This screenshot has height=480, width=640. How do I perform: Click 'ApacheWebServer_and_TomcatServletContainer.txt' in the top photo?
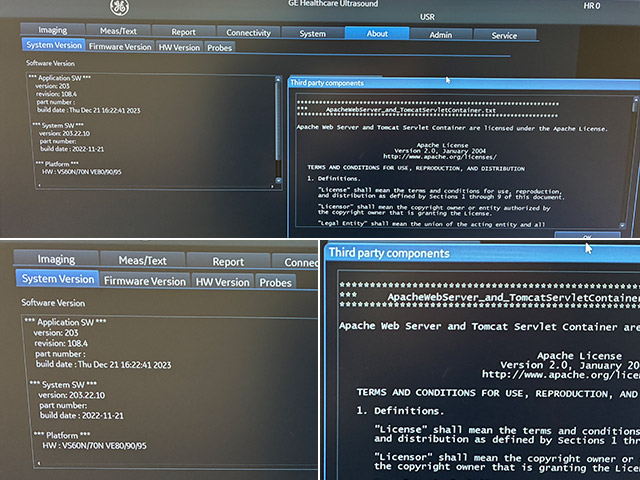(x=411, y=110)
